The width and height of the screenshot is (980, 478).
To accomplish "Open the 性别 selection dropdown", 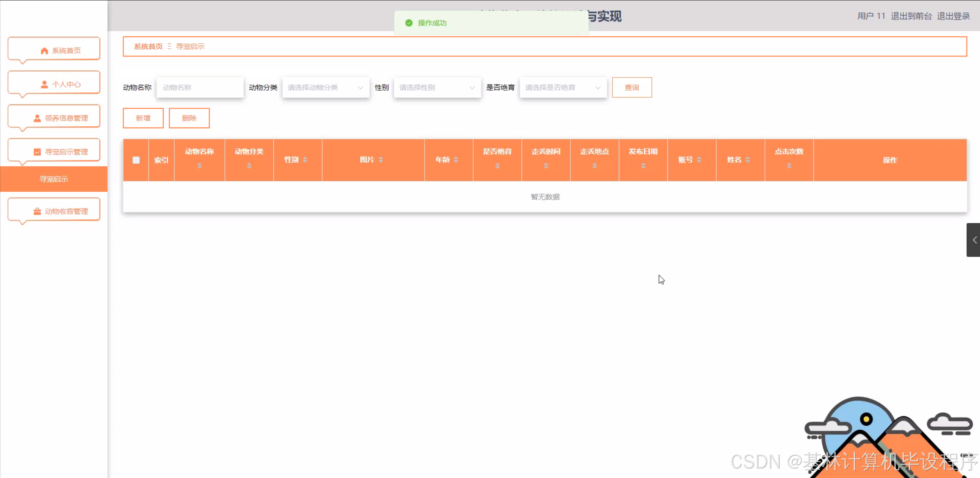I will coord(437,88).
